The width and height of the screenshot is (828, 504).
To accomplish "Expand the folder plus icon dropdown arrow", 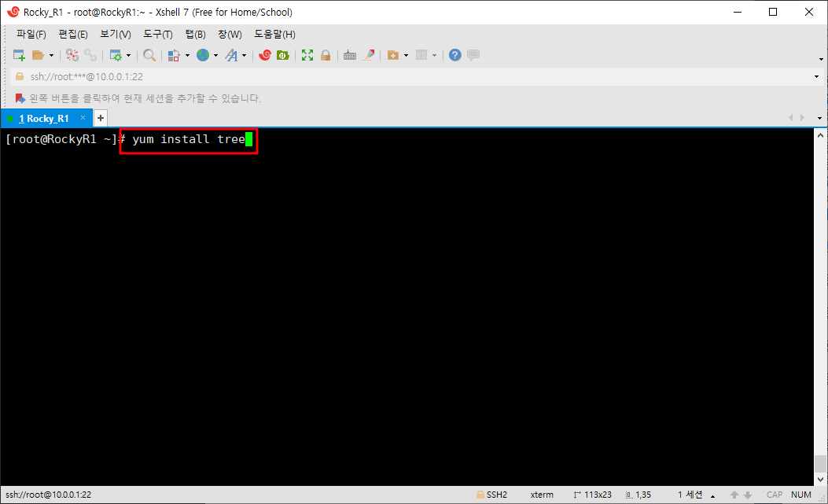I will click(x=406, y=56).
